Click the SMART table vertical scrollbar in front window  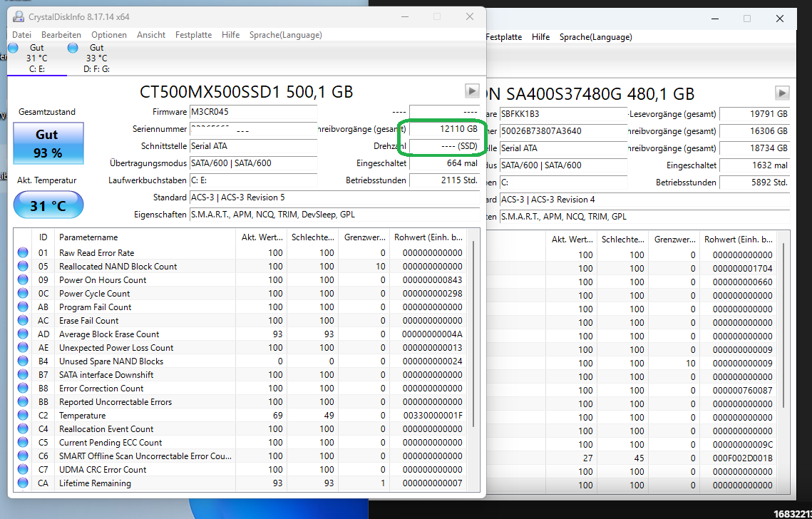(473, 334)
